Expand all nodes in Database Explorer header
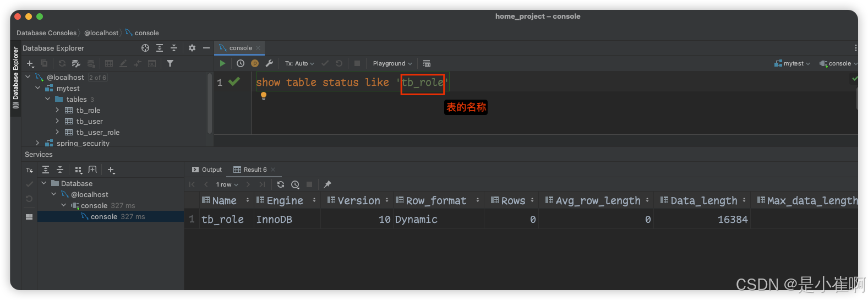This screenshot has height=300, width=868. point(160,48)
